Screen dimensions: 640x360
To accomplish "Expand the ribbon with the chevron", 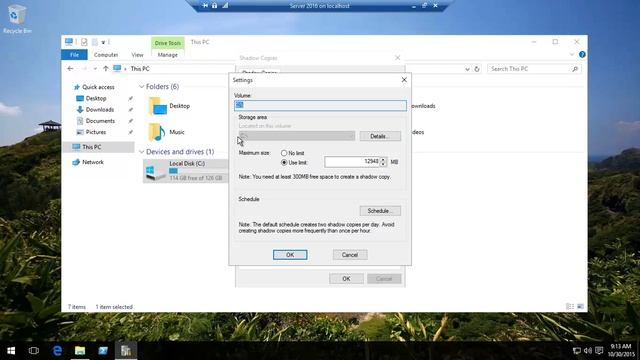I will (571, 55).
